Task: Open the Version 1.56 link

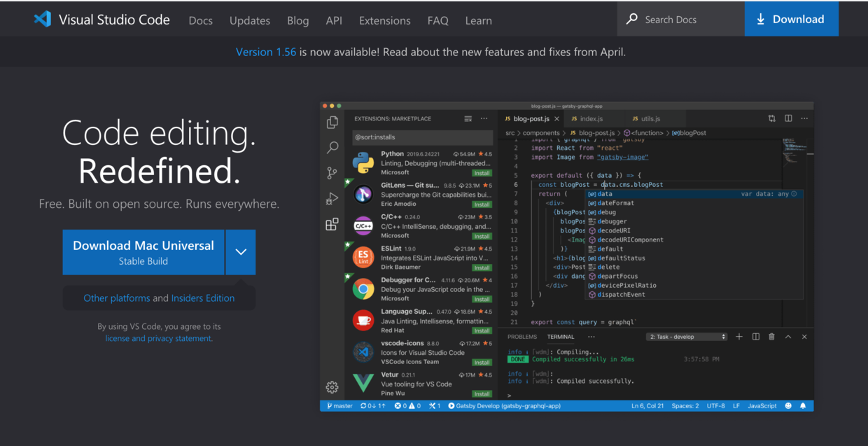Action: 266,52
